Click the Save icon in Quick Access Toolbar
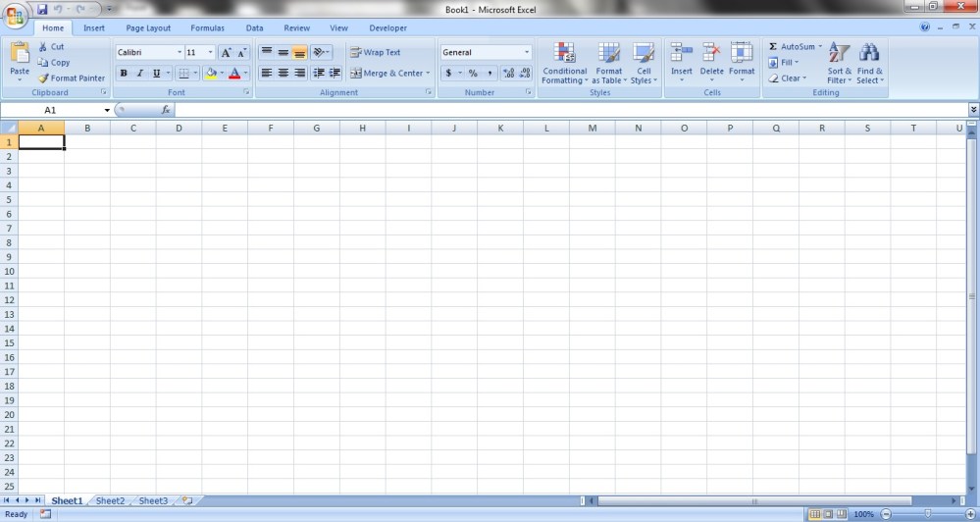This screenshot has height=522, width=980. point(42,9)
